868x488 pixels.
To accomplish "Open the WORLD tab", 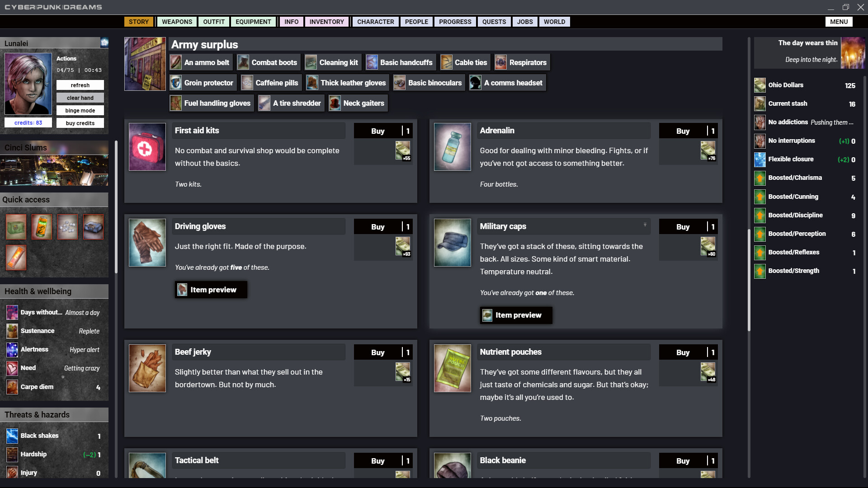I will coord(554,21).
